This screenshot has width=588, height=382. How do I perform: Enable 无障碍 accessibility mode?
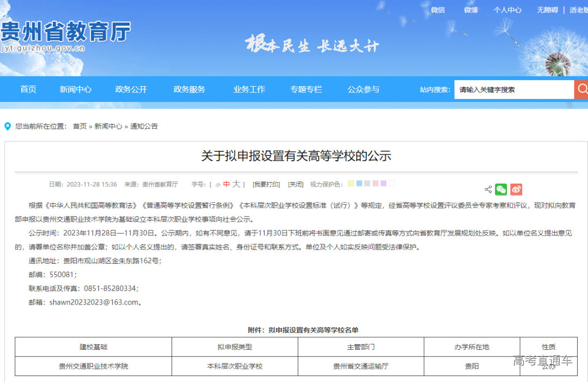549,10
